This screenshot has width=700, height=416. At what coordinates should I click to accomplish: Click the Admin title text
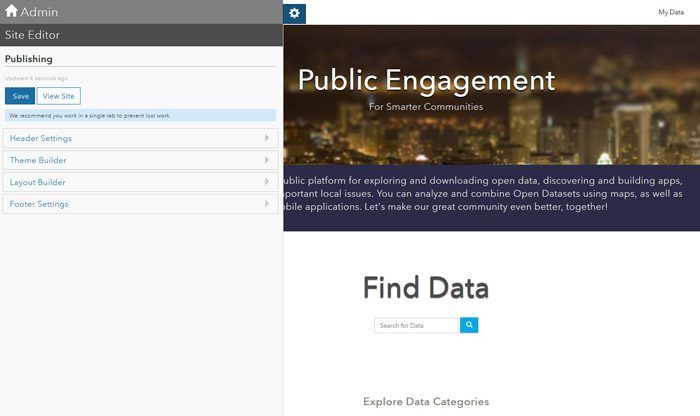tap(40, 12)
